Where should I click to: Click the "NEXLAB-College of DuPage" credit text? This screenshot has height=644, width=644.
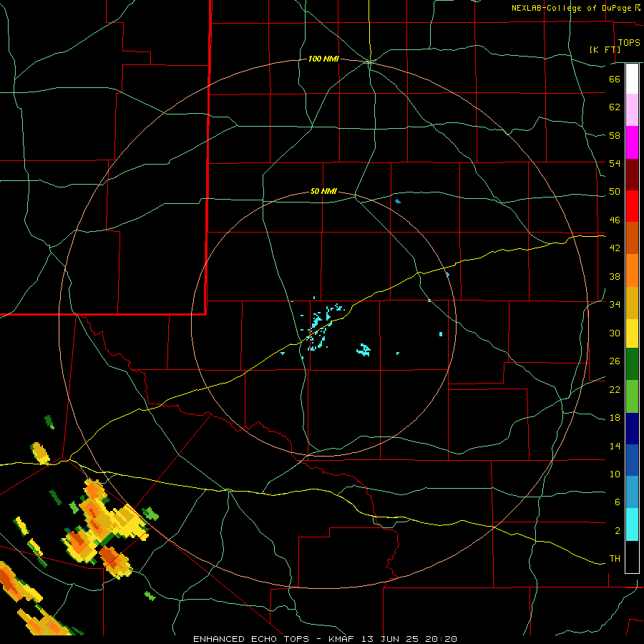click(x=571, y=8)
